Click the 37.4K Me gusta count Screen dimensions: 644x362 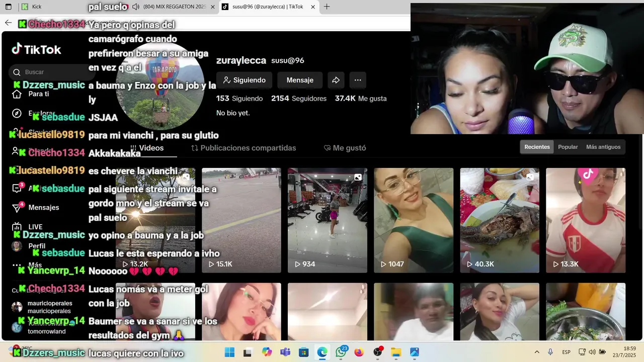[x=361, y=99]
